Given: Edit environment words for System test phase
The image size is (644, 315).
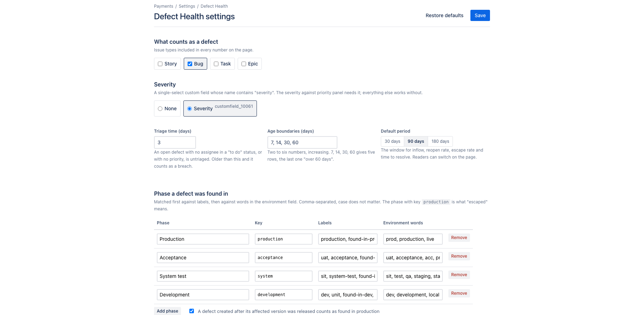Looking at the screenshot, I should [413, 276].
